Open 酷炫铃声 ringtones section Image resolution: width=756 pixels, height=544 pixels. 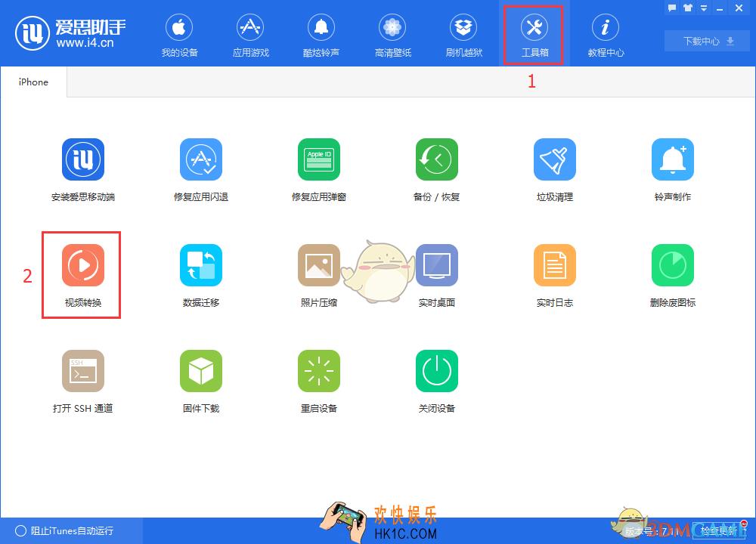click(x=321, y=36)
